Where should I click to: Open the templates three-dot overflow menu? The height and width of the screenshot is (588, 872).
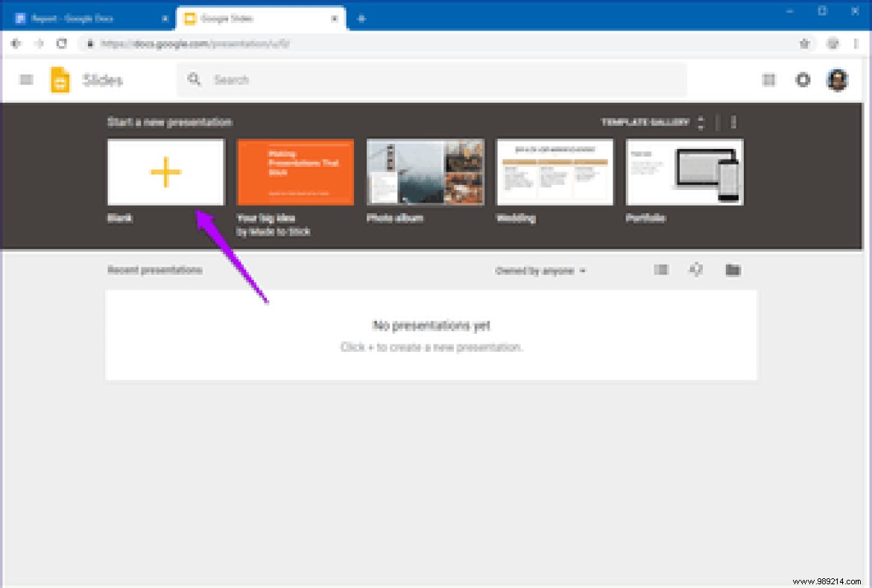coord(734,122)
